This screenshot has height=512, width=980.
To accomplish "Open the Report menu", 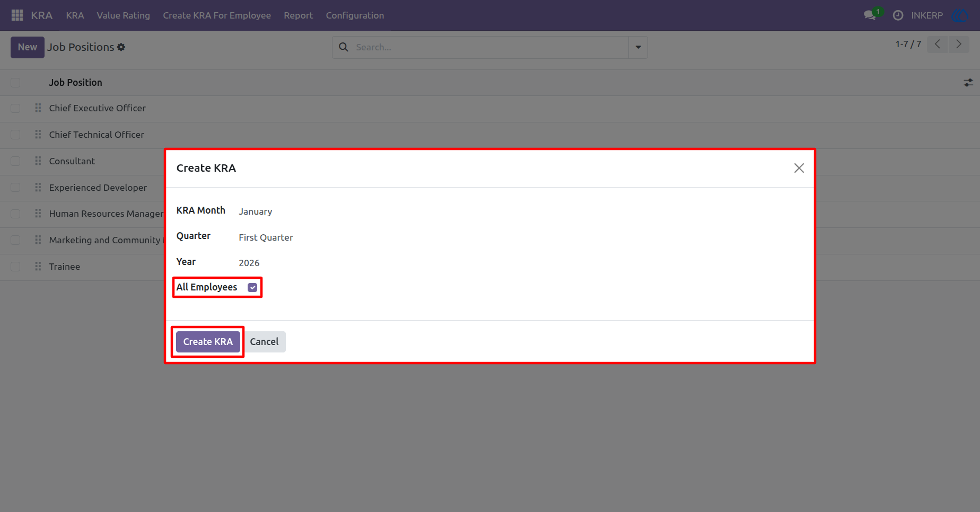I will click(x=298, y=15).
